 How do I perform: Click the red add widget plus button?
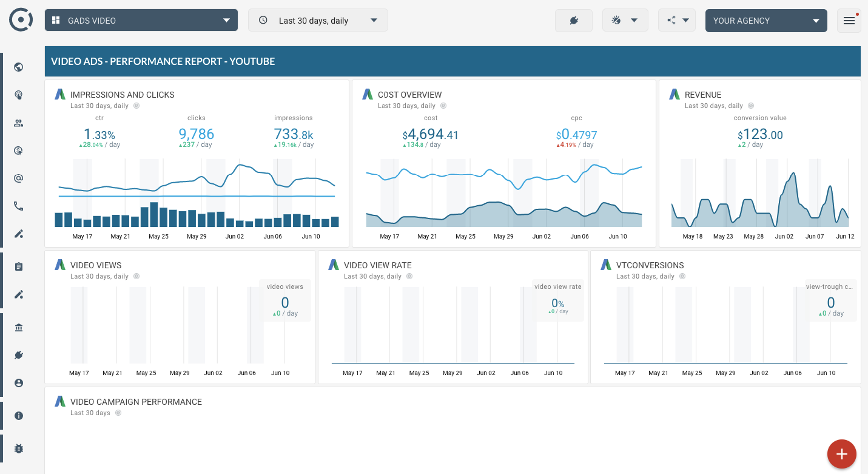841,454
